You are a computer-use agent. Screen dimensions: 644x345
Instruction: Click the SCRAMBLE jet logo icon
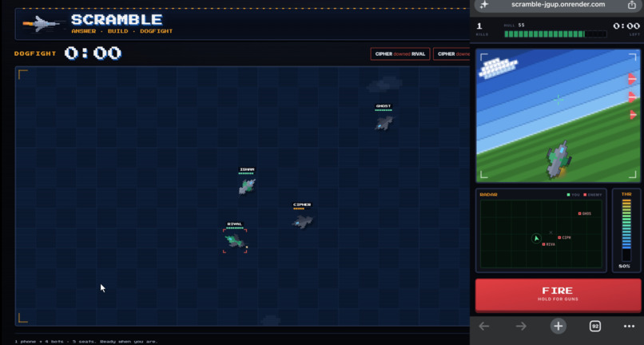(42, 24)
